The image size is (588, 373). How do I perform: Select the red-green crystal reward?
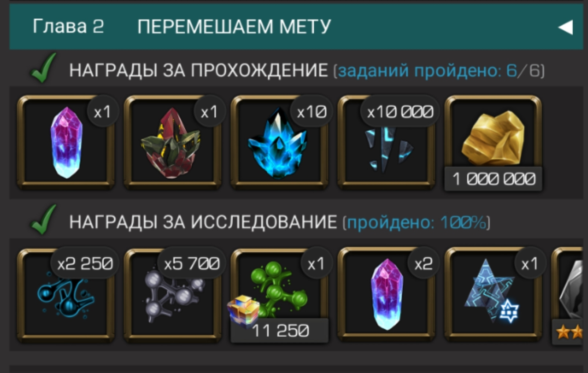point(173,142)
